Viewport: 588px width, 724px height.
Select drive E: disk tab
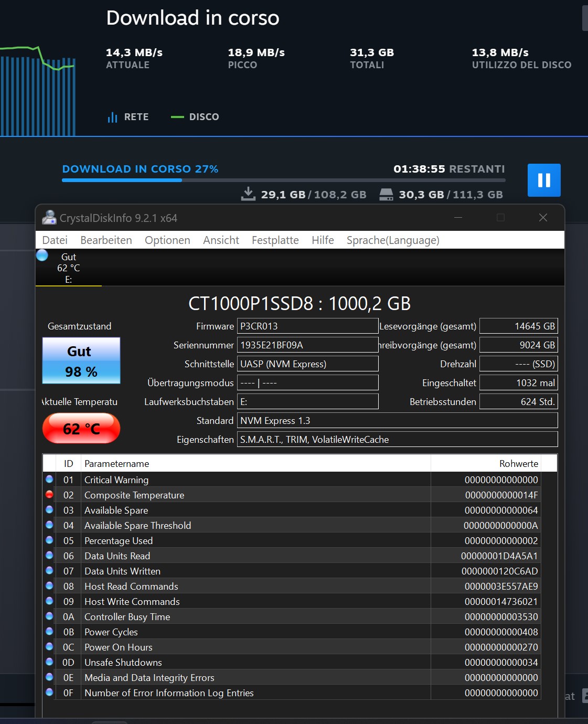pos(69,268)
